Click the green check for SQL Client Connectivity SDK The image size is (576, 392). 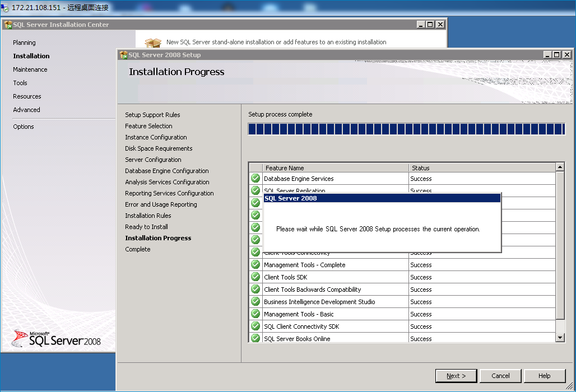[x=256, y=326]
